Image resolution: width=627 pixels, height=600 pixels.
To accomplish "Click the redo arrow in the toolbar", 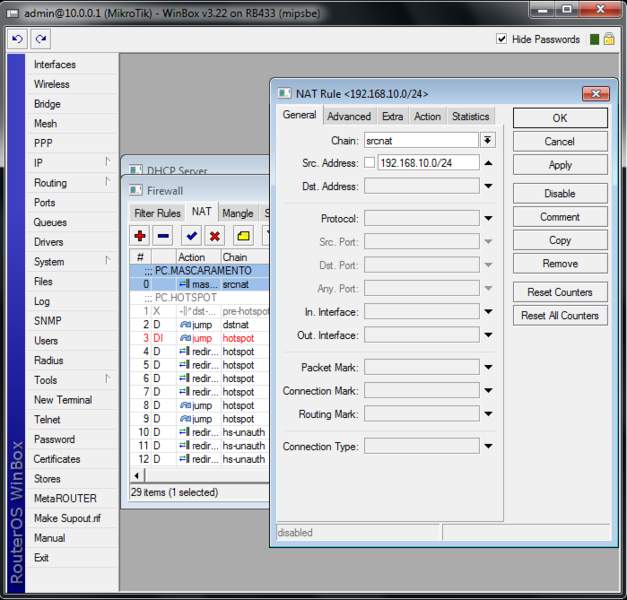I will click(40, 39).
